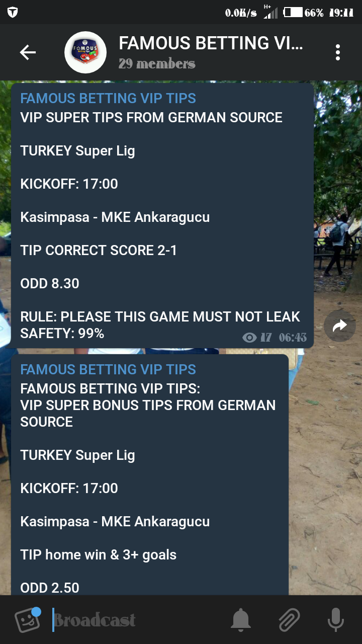
Task: Tap the microphone voice message icon
Action: pyautogui.click(x=335, y=620)
